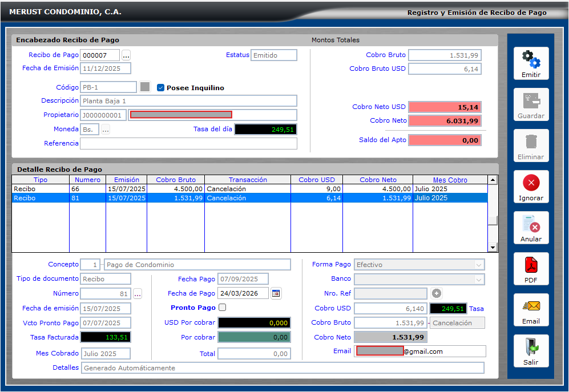Uncheck the Posee Inquilino checkbox

coord(161,88)
